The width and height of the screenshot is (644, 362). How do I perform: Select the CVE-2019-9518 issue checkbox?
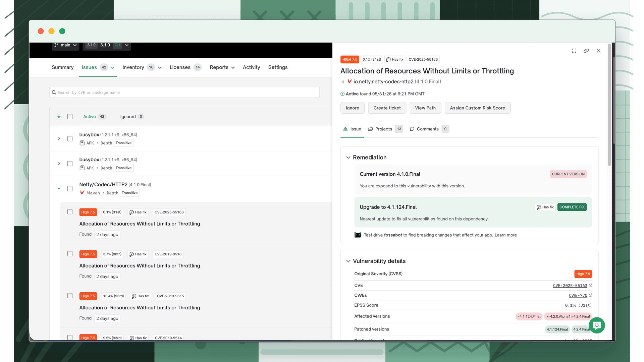tap(70, 254)
